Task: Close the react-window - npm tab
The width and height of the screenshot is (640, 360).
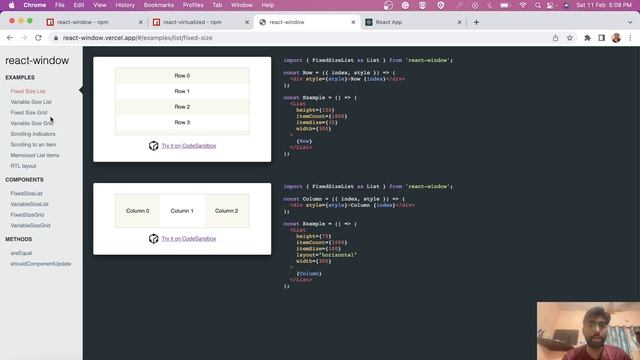Action: (141, 22)
